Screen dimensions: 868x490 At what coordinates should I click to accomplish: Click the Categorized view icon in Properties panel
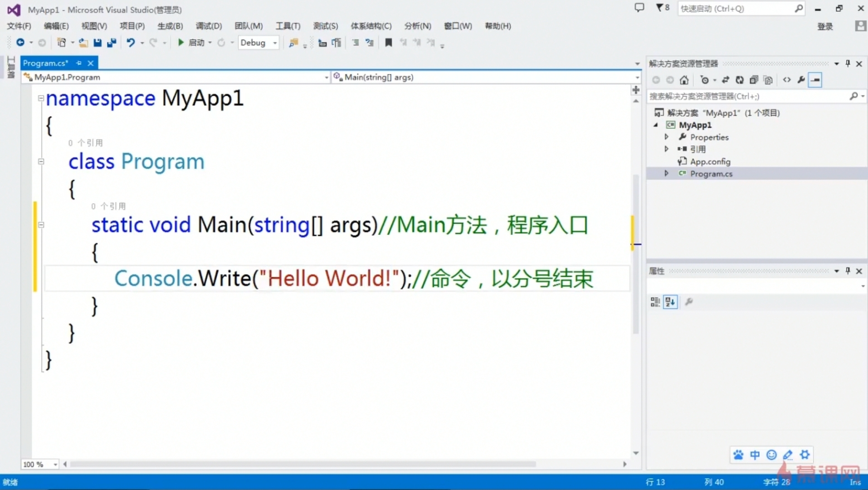tap(655, 302)
